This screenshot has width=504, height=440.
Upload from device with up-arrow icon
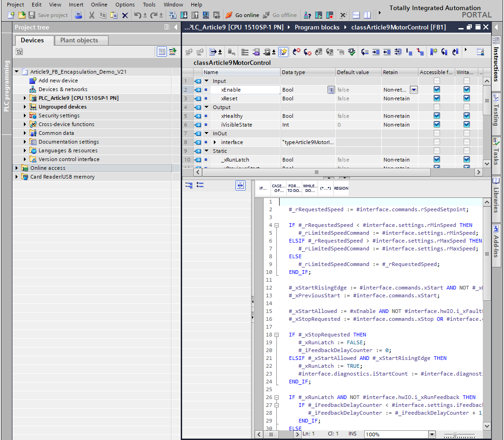pyautogui.click(x=195, y=15)
